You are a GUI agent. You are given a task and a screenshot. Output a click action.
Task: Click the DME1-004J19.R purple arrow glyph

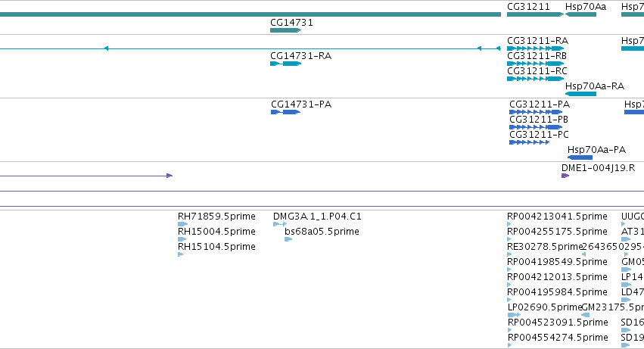pyautogui.click(x=565, y=176)
